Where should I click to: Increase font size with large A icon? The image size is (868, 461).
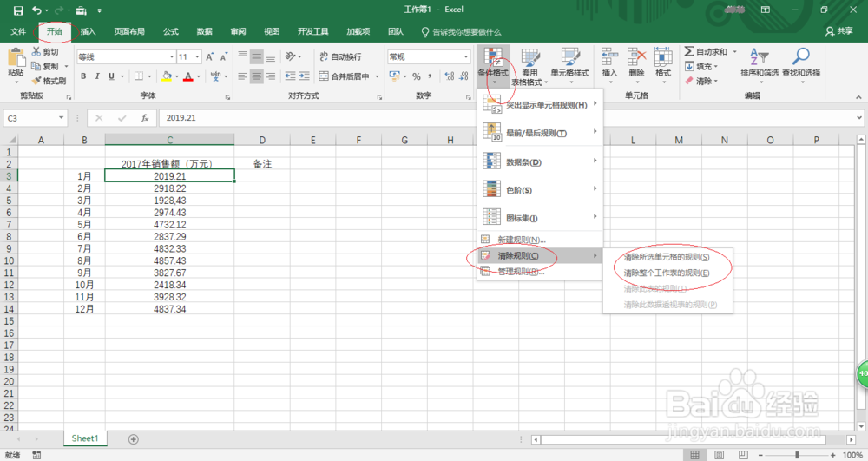(210, 57)
